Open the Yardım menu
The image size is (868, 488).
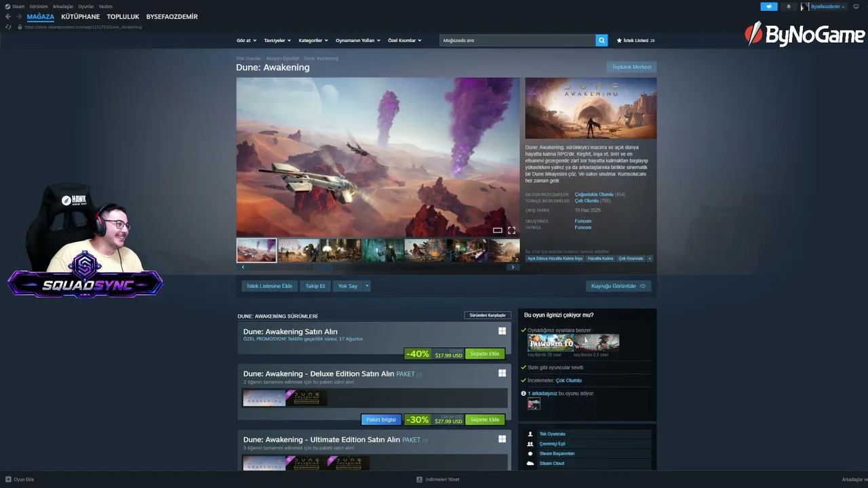pos(106,6)
